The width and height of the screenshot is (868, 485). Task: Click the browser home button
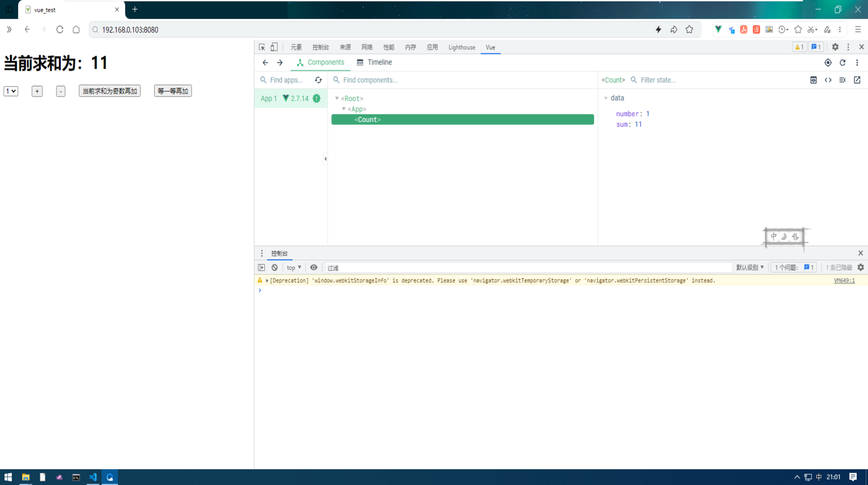76,29
